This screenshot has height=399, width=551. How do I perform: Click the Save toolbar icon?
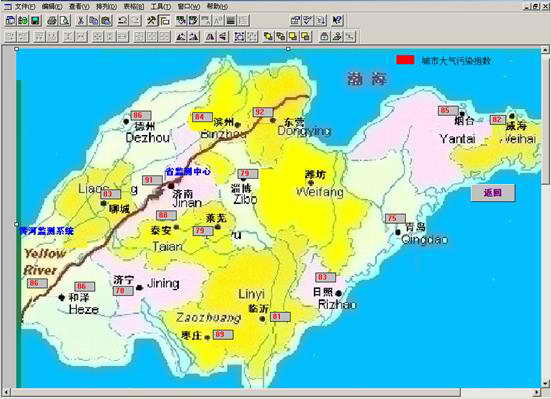[x=35, y=20]
